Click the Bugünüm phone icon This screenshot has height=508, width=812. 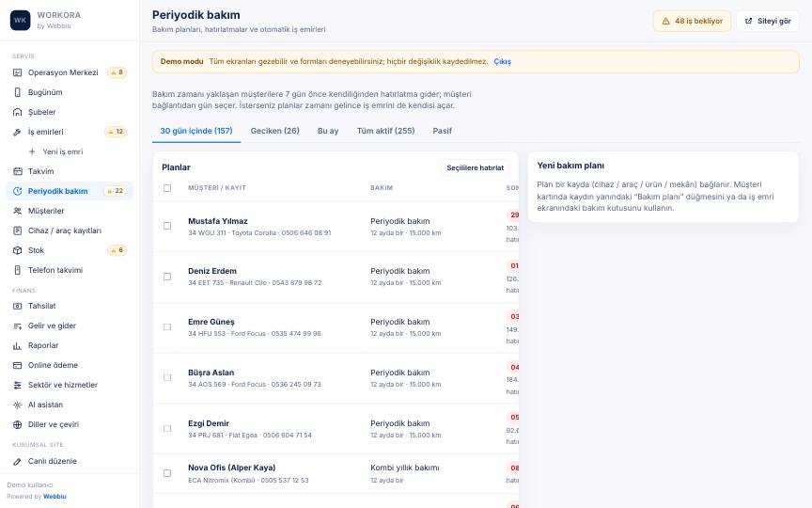pos(17,92)
